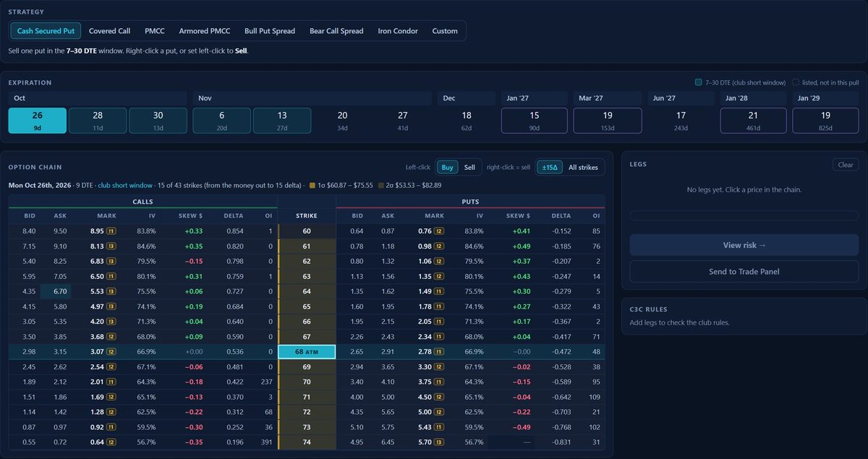Screen dimensions: 868x459
Task: Pick the Jun '27 expiration, 243d
Action: 681,121
